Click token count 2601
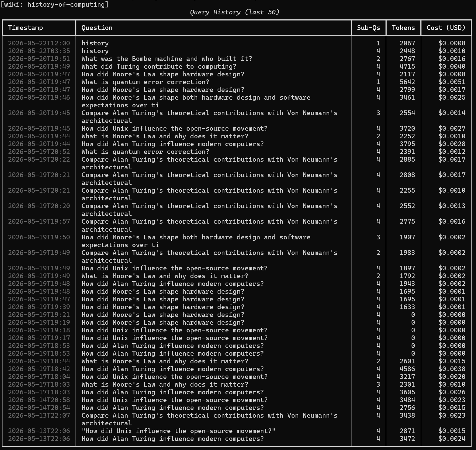Screen dimensions: 476x450 [407, 361]
